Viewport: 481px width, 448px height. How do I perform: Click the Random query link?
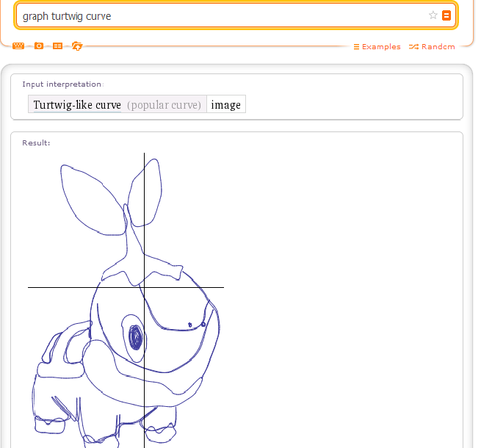click(x=438, y=47)
